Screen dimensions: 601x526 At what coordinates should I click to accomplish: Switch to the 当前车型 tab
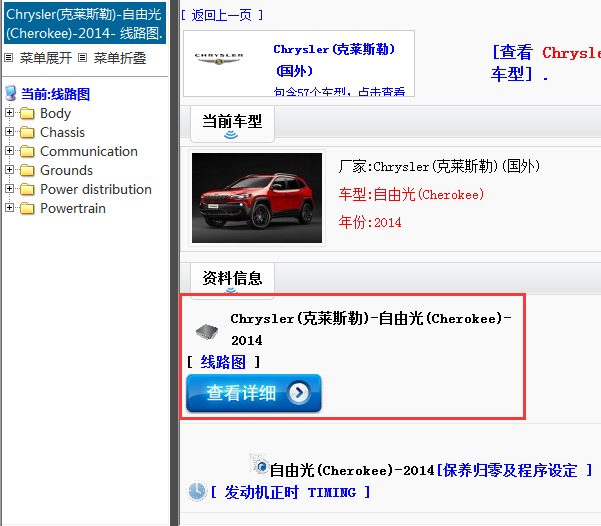coord(232,125)
